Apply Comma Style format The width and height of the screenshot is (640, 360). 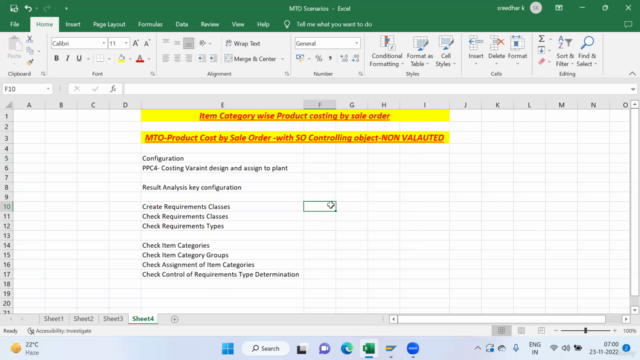pos(330,59)
